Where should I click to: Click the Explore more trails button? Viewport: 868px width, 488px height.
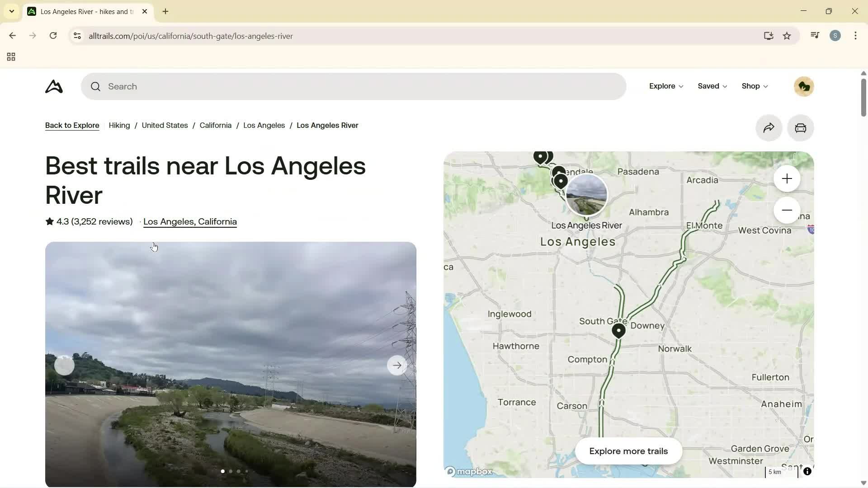click(x=629, y=451)
